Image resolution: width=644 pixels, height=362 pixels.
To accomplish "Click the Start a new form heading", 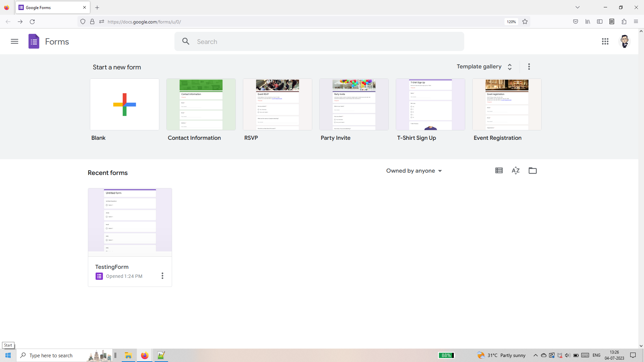I will 117,67.
